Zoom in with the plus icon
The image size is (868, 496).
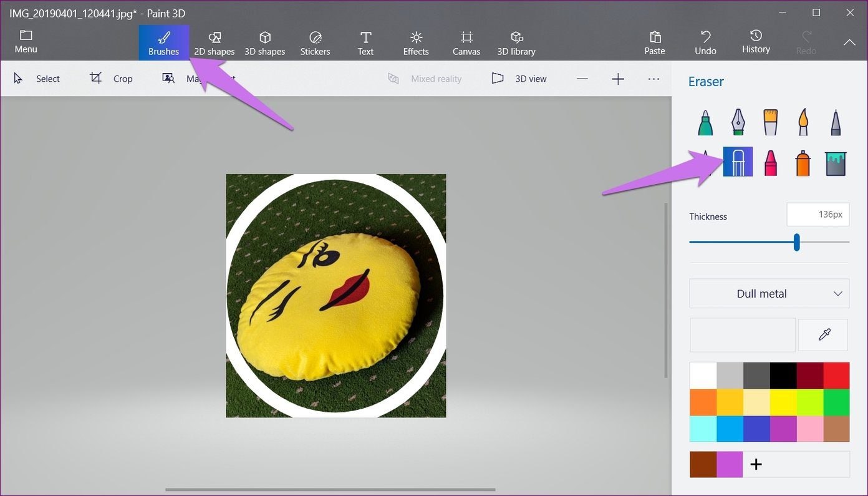point(618,79)
